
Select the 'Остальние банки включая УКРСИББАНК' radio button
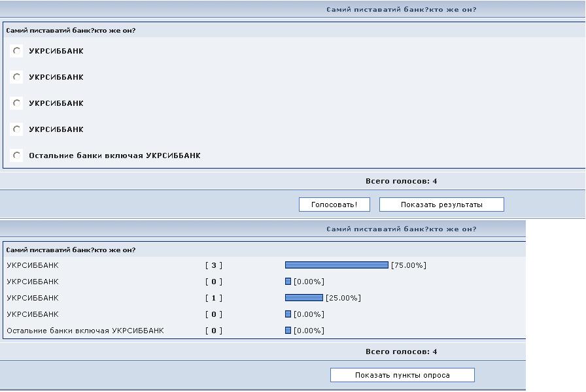16,155
